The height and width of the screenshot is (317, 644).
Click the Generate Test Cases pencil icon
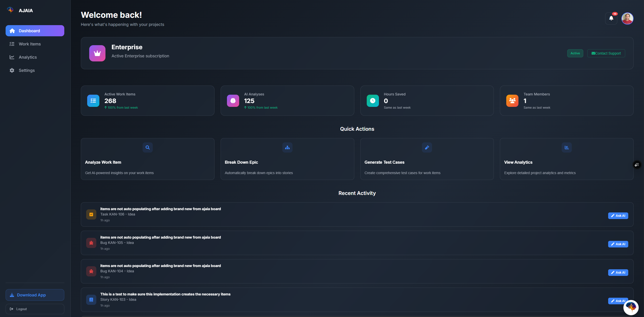[x=427, y=147]
